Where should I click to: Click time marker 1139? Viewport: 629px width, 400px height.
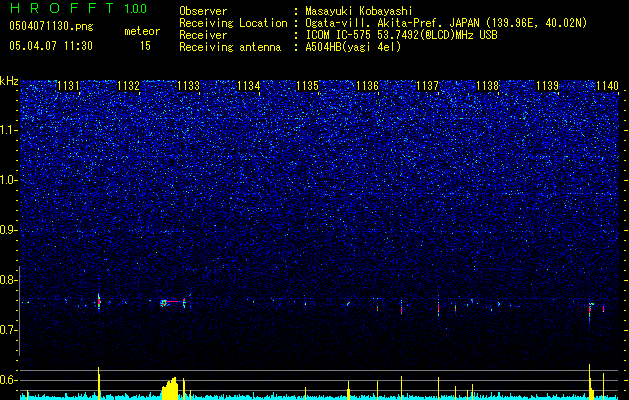click(547, 85)
